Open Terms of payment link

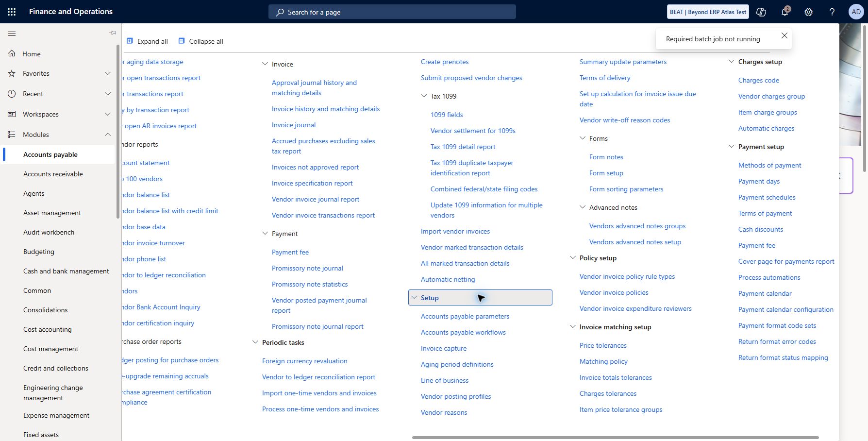[x=765, y=213]
